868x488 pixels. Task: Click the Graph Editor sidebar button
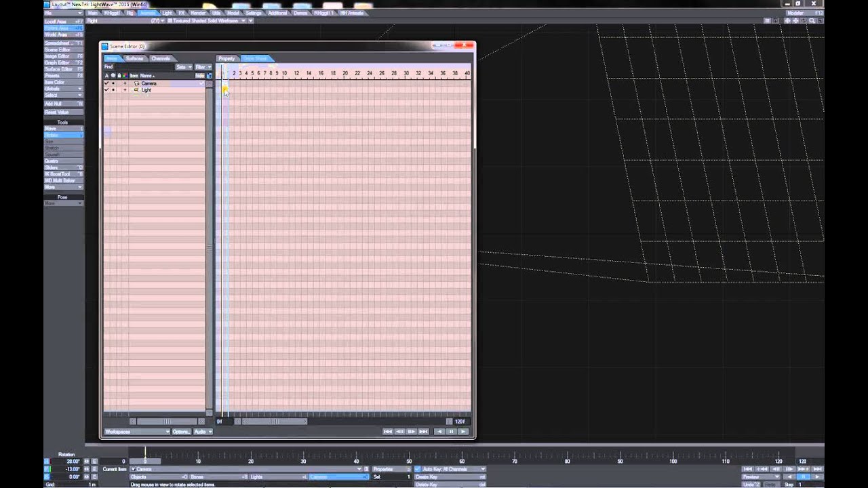(x=64, y=62)
